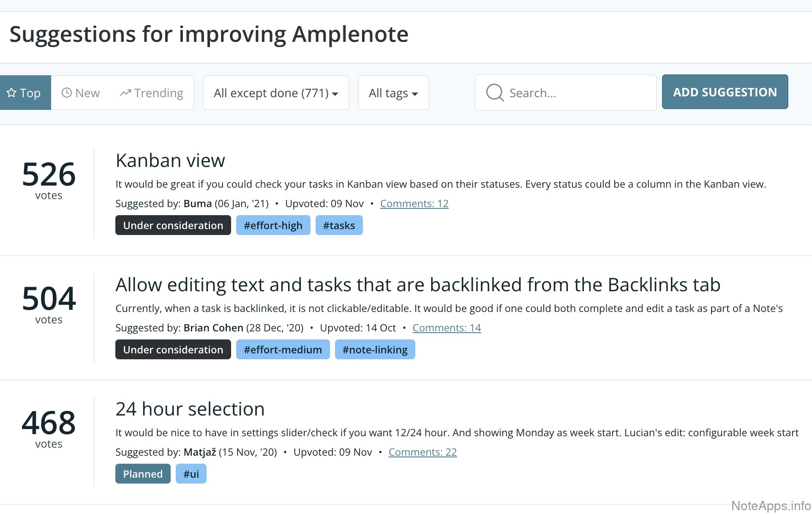Screen dimensions: 812x514
Task: Switch to the New tab
Action: click(81, 93)
